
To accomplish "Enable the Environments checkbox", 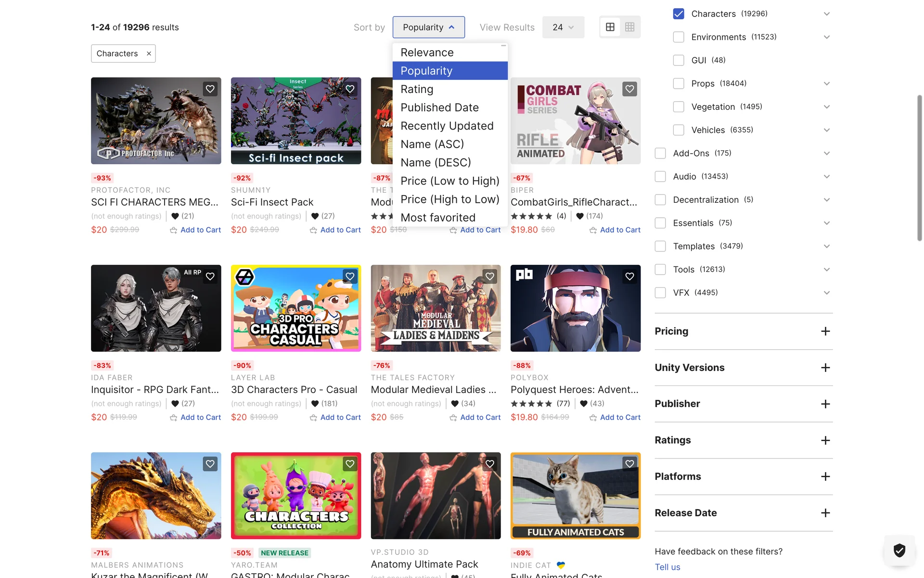I will (x=679, y=37).
